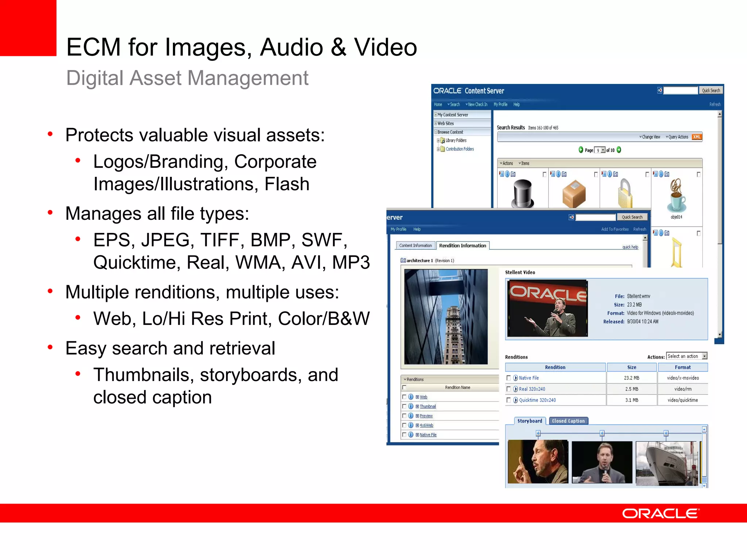Image resolution: width=747 pixels, height=560 pixels.
Task: Tick the Real 320x240 checkbox
Action: point(508,389)
